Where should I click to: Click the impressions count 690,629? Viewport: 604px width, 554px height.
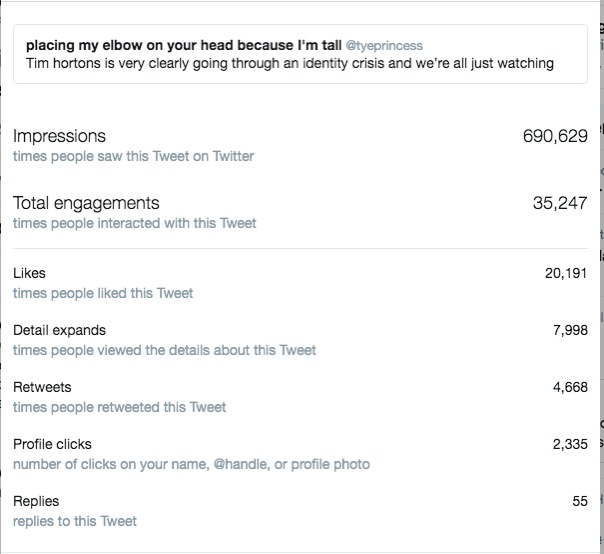[555, 136]
